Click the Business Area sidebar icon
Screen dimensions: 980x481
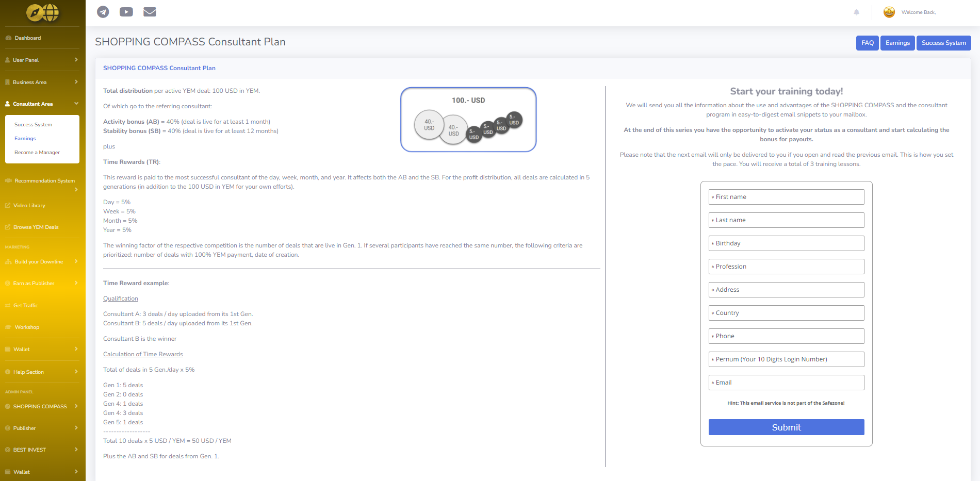[8, 82]
